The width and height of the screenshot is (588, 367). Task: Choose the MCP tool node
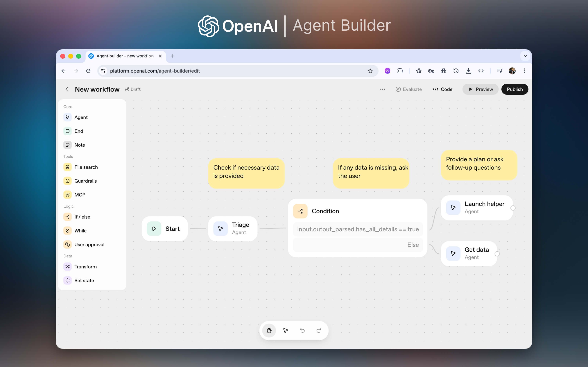coord(80,195)
